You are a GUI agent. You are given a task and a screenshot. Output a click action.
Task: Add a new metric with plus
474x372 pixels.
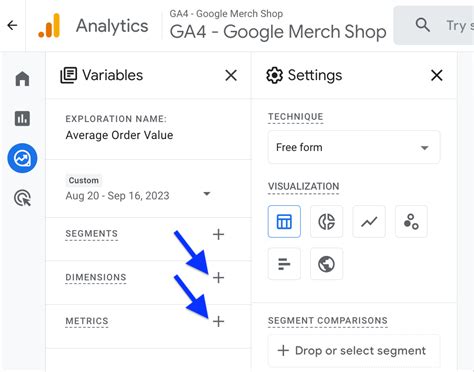click(x=218, y=321)
